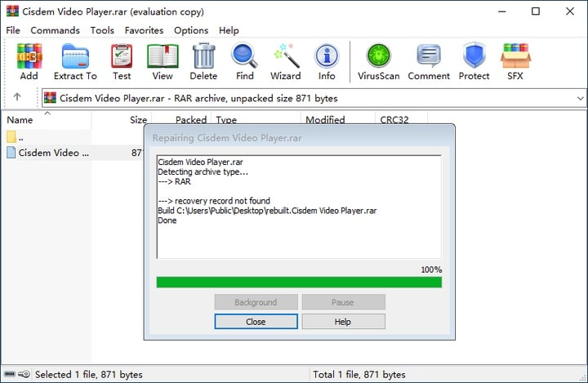This screenshot has width=588, height=383.
Task: Click 'Selected 1 file, 871 bytes' status text
Action: pyautogui.click(x=89, y=374)
